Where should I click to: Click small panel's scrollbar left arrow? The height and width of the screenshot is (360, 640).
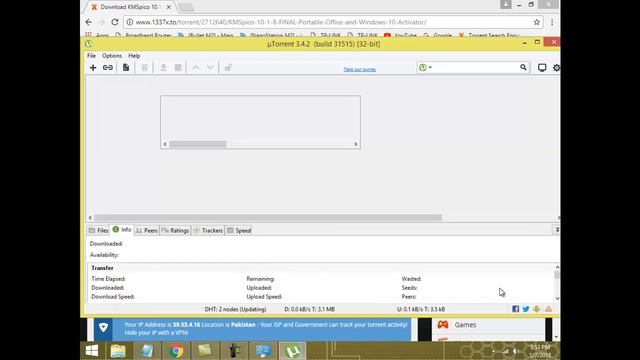click(165, 144)
